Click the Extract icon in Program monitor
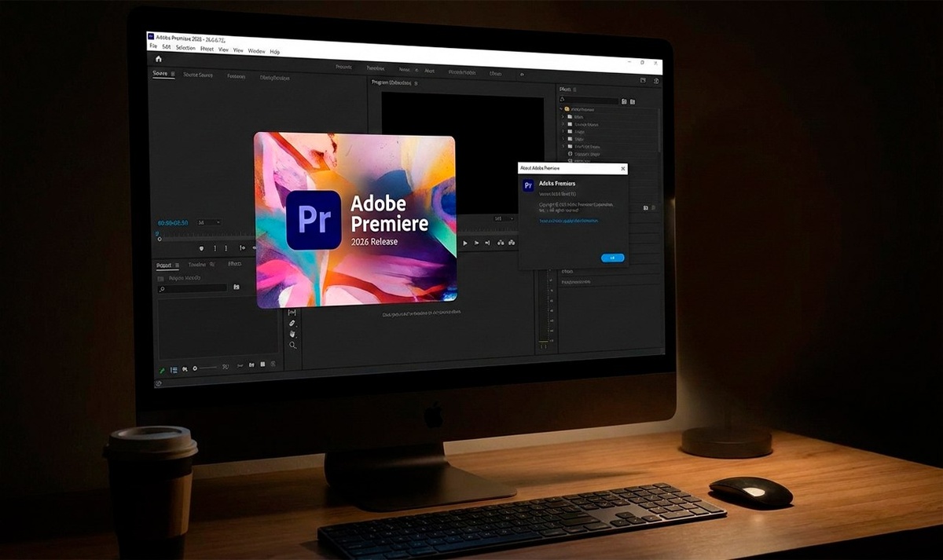Viewport: 943px width, 560px height. [512, 243]
